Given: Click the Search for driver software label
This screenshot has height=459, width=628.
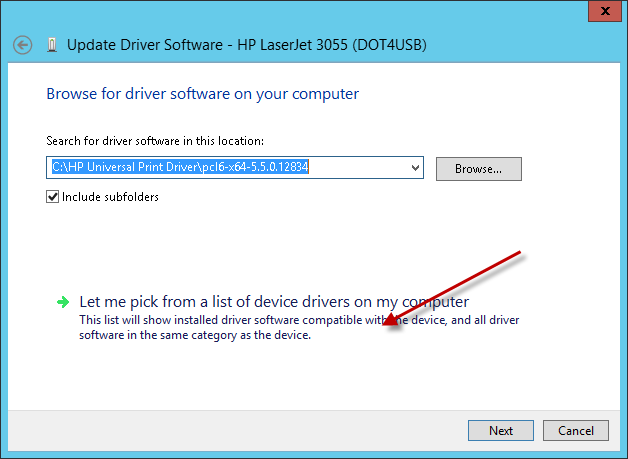Looking at the screenshot, I should click(154, 141).
